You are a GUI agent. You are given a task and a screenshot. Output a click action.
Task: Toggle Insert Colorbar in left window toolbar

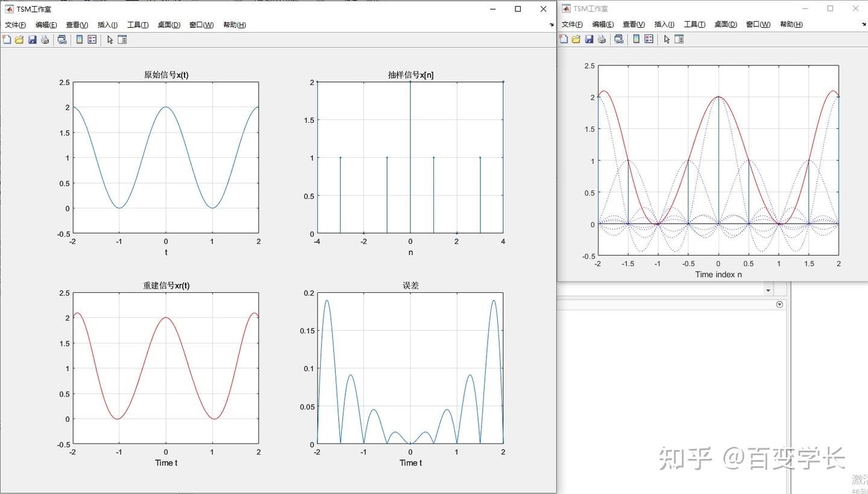(x=79, y=40)
